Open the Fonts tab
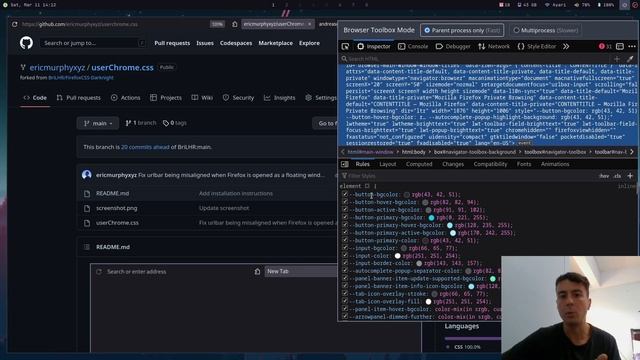Screen dimensions: 640x360 click(524, 164)
